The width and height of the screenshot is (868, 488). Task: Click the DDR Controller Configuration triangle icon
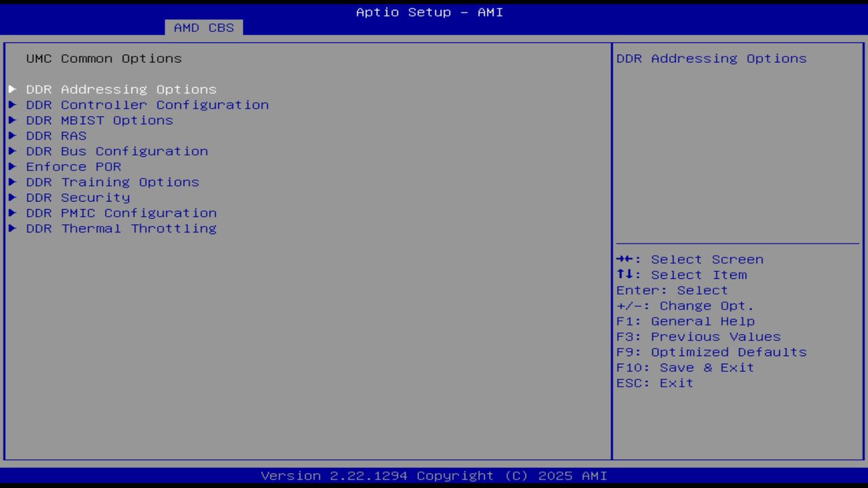click(13, 104)
